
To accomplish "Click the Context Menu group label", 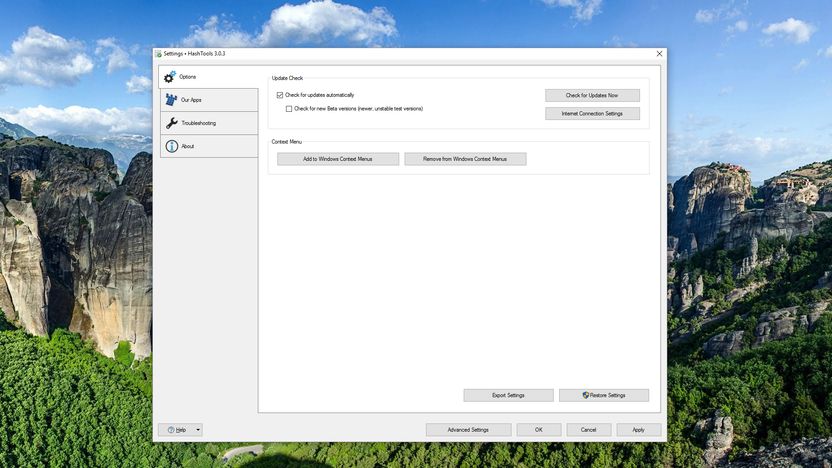I will point(287,142).
